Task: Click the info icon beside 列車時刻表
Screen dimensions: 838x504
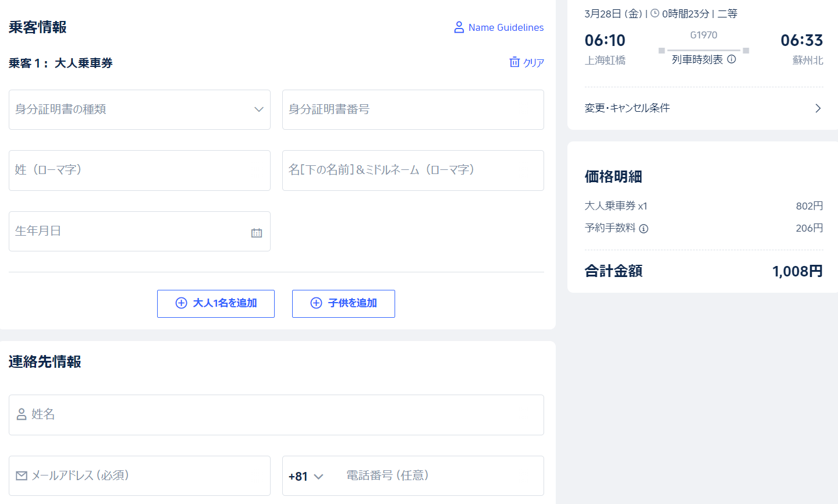Action: [x=732, y=59]
